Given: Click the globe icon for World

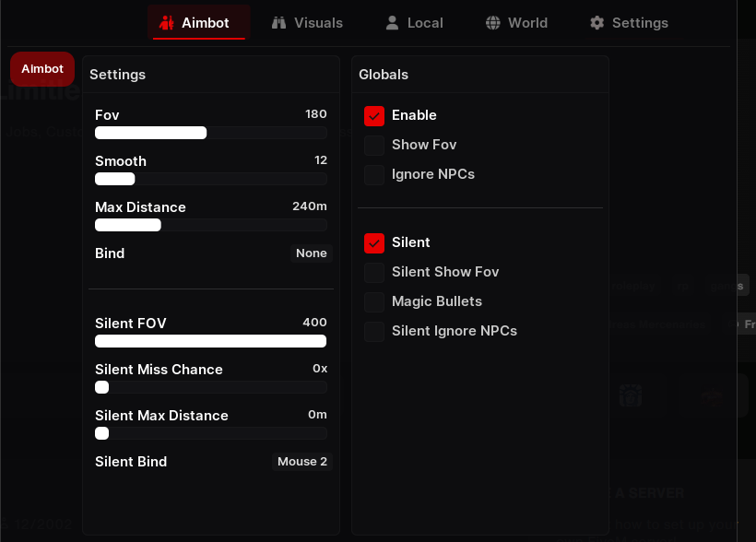Looking at the screenshot, I should pyautogui.click(x=492, y=23).
